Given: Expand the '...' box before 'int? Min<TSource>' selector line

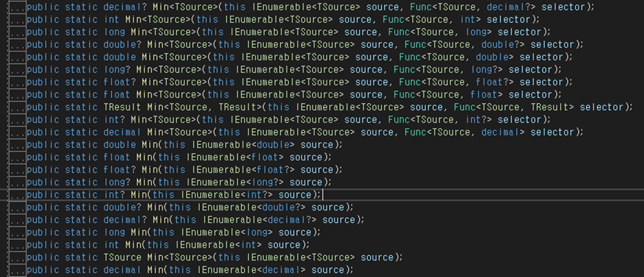Looking at the screenshot, I should 18,120.
